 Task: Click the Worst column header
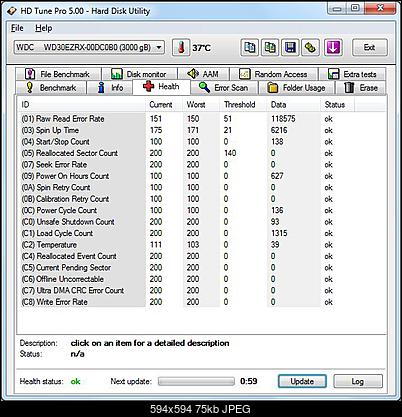201,105
